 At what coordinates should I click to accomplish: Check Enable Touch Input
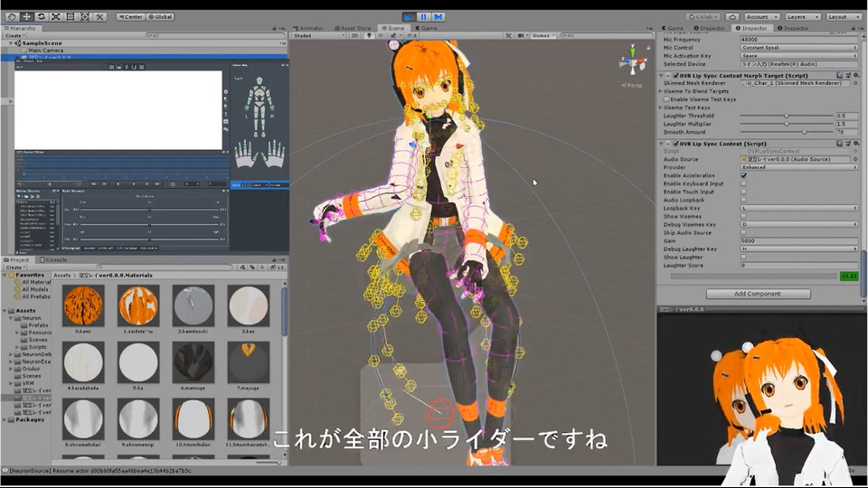point(743,192)
